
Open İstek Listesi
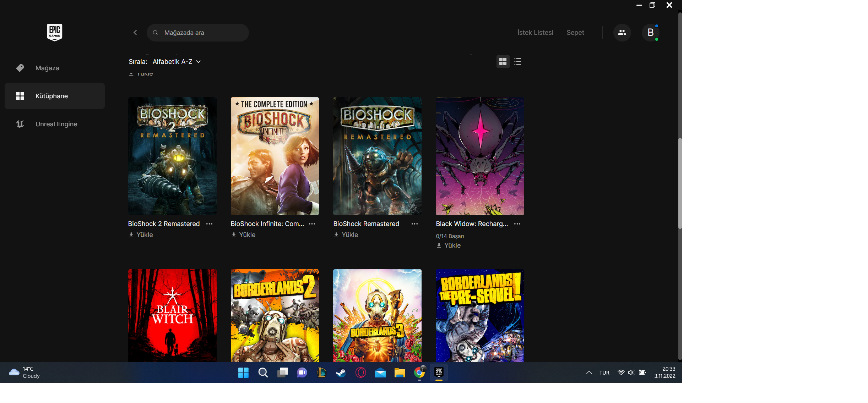pos(535,33)
